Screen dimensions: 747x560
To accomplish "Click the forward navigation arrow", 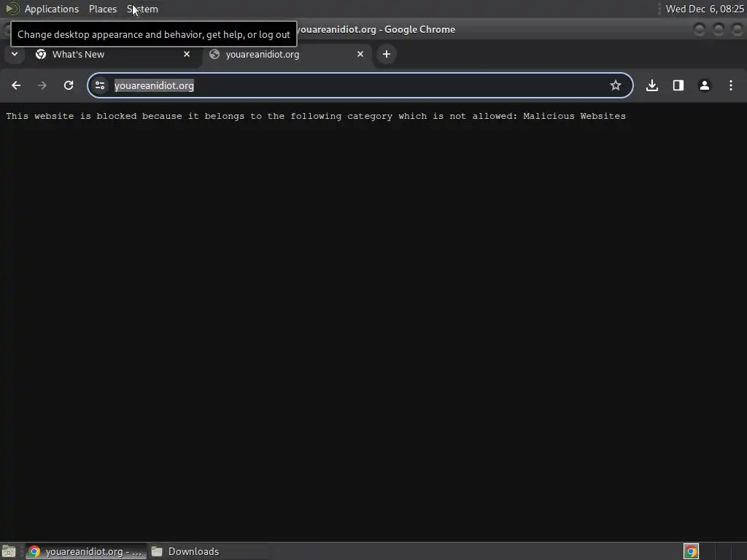I will (42, 85).
